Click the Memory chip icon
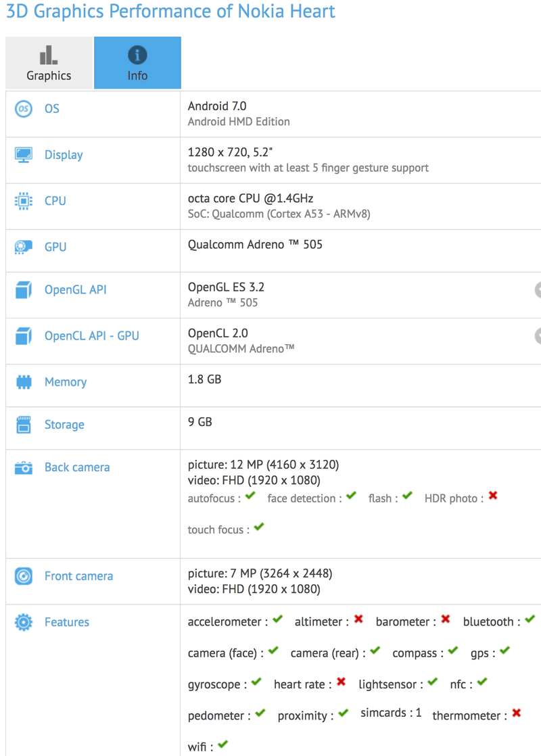 [24, 382]
